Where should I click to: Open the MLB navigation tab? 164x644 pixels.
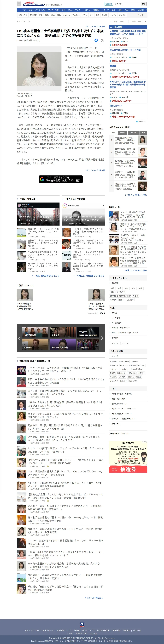[x=70, y=10]
